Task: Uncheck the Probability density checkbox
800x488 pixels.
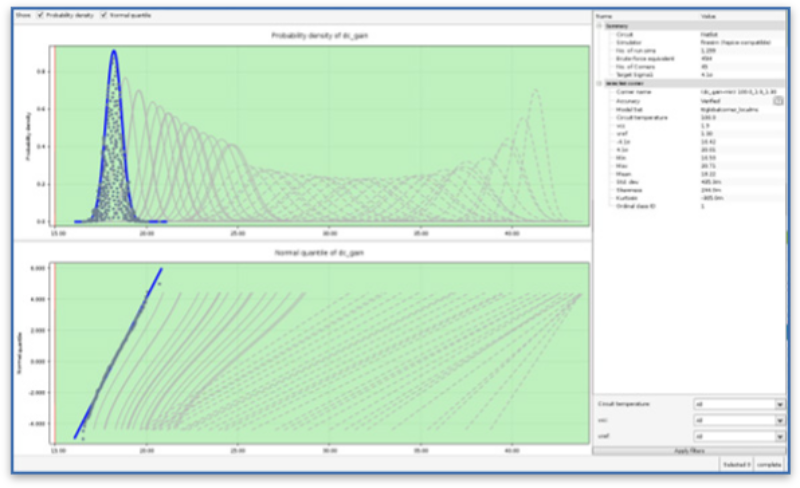Action: [39, 15]
